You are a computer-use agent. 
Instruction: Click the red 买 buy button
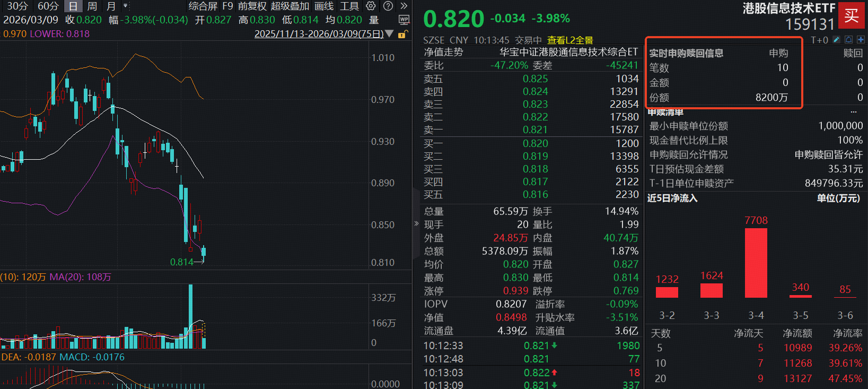[x=852, y=15]
